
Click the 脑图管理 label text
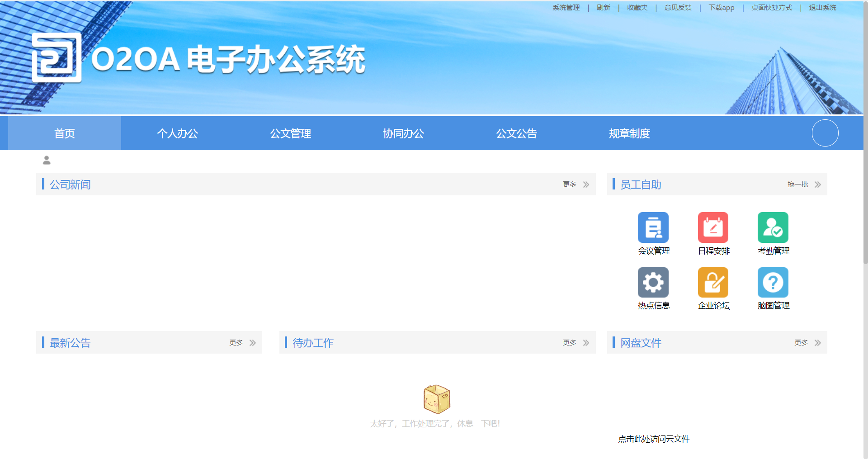(774, 306)
